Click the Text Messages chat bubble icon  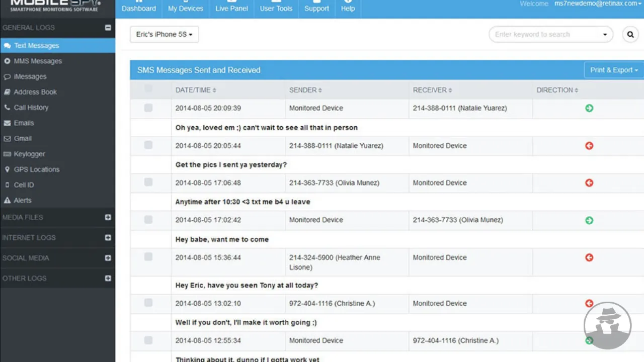click(7, 45)
